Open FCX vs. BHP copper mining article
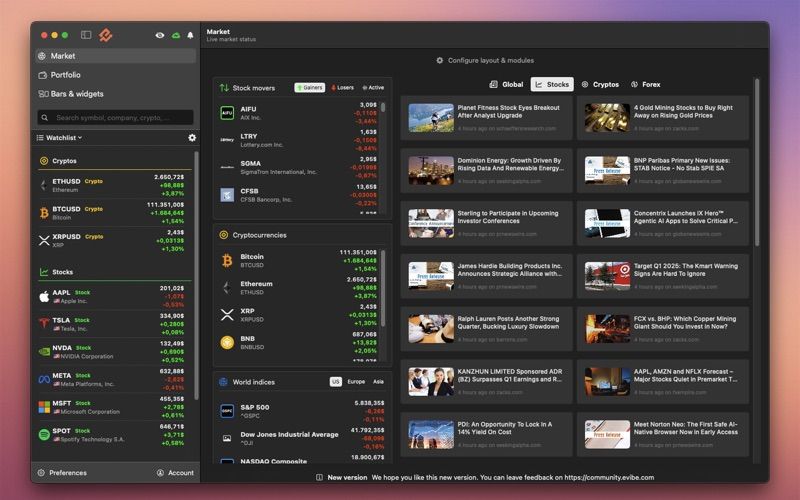Viewport: 800px width, 500px height. (663, 329)
